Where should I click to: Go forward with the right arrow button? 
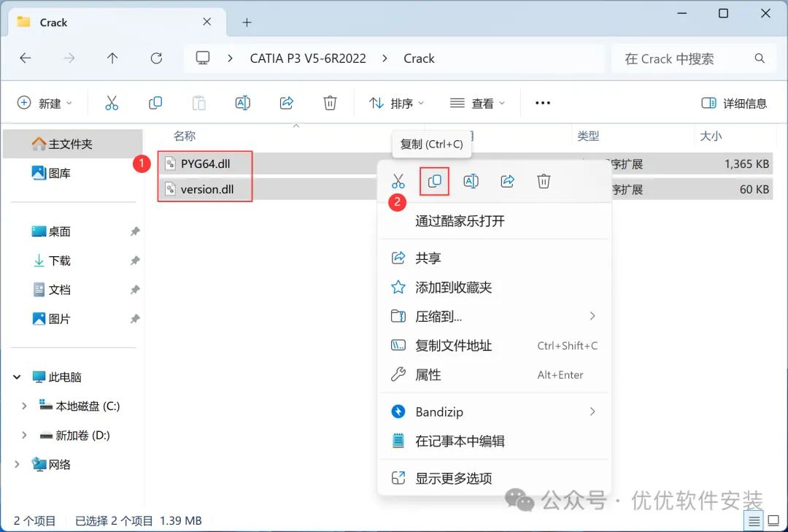[x=69, y=58]
